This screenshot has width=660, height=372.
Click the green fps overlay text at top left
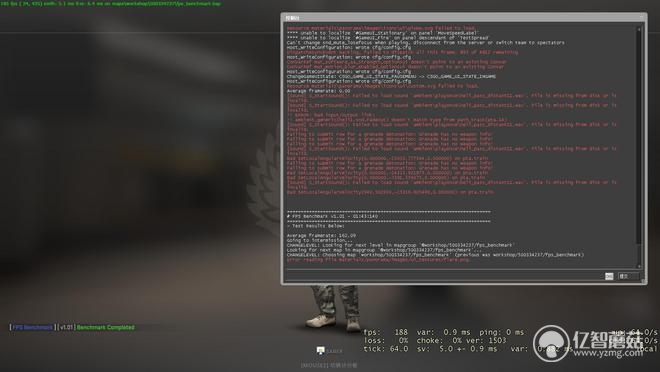click(110, 3)
